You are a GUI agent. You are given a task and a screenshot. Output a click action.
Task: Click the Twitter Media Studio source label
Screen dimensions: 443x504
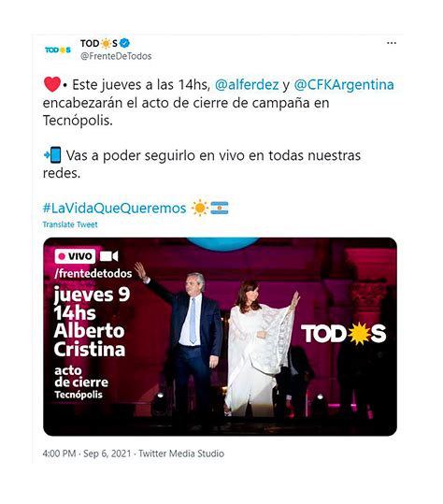tap(181, 454)
